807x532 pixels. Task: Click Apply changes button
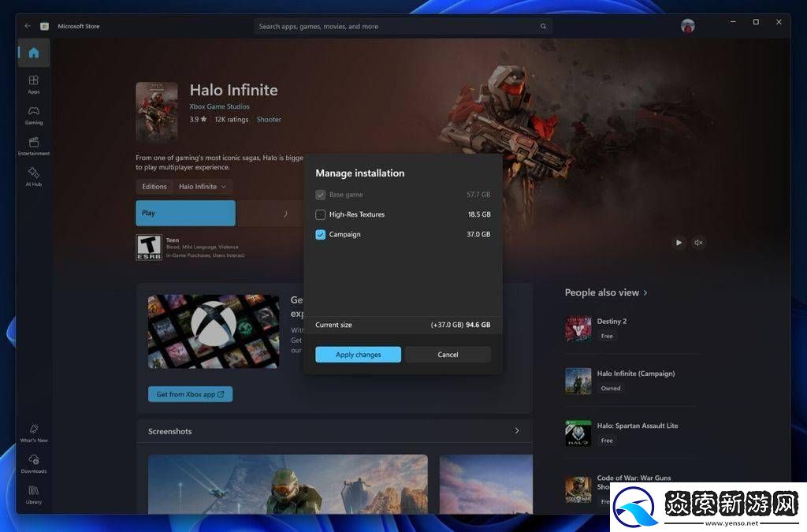[358, 355]
